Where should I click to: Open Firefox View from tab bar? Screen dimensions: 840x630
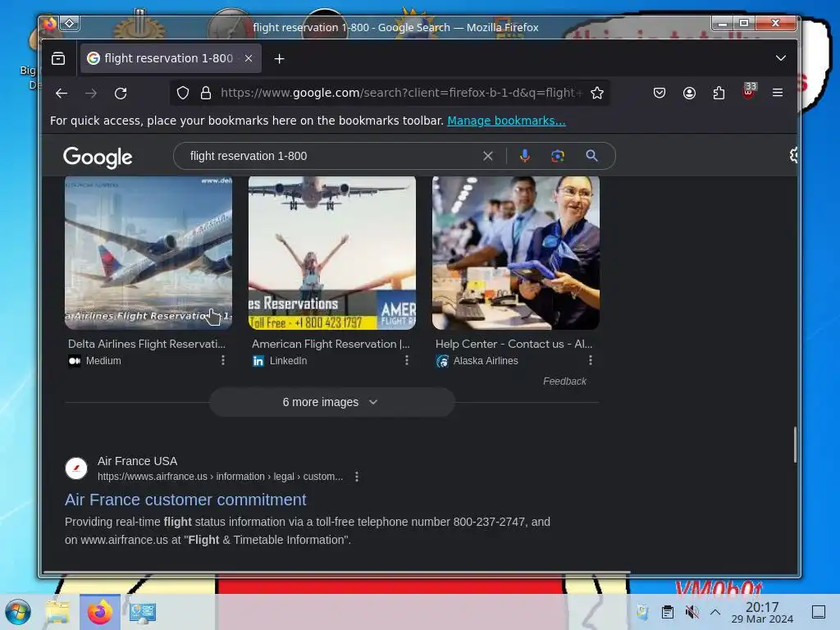(x=58, y=58)
